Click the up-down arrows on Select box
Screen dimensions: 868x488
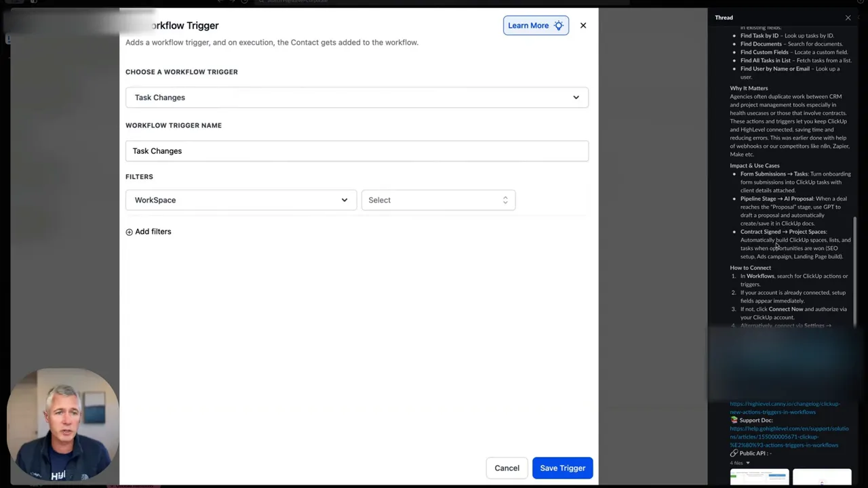pos(505,200)
